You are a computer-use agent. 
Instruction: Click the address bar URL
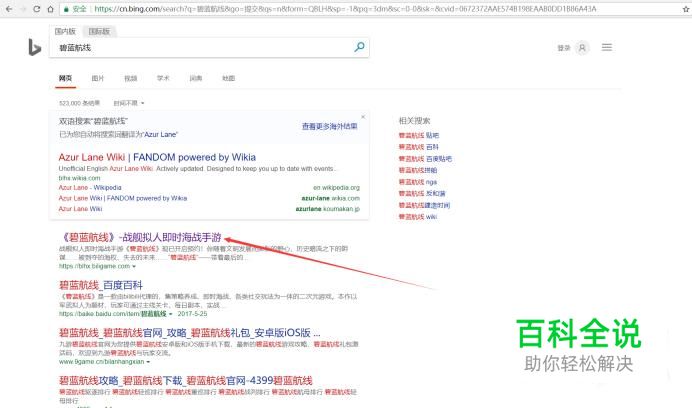pyautogui.click(x=345, y=9)
